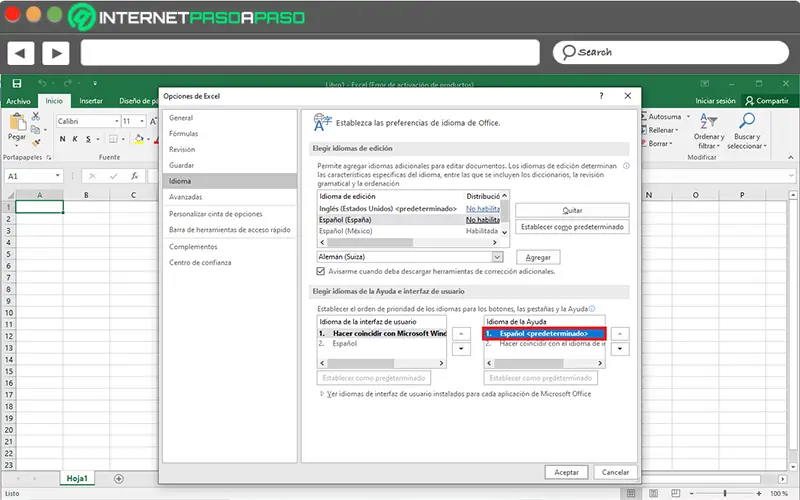
Task: Select Avanzadas in options sidebar
Action: click(230, 197)
